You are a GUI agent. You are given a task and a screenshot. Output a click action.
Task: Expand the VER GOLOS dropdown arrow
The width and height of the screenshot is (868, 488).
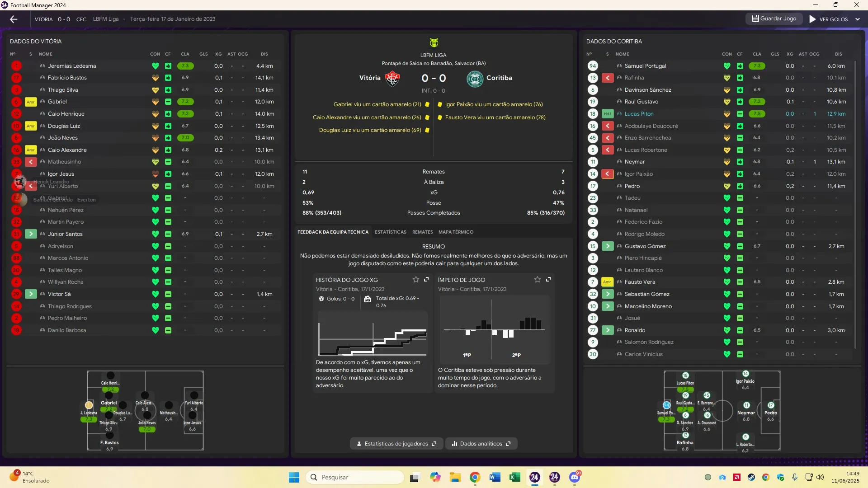tap(858, 19)
